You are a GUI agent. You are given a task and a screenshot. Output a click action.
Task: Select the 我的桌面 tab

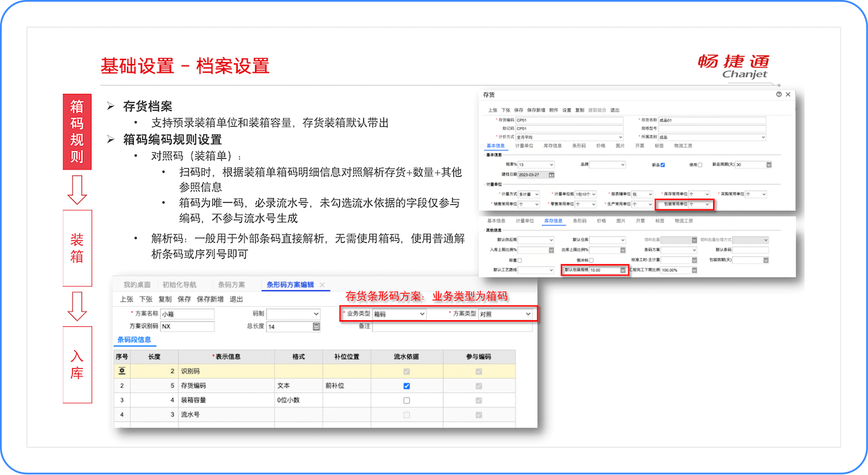[x=136, y=286]
